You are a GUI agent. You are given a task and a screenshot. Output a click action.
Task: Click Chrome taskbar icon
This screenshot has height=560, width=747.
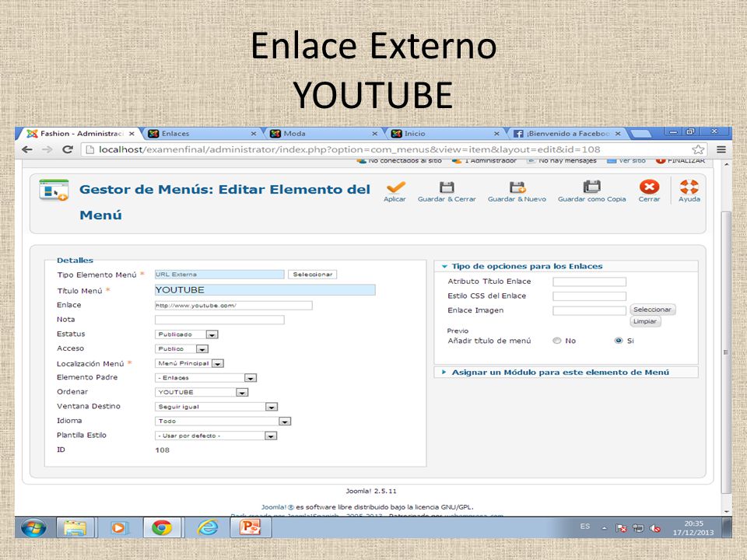point(162,527)
